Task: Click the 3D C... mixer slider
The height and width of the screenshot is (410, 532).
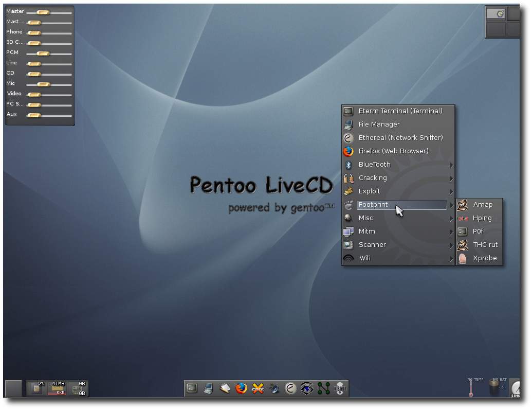Action: (x=49, y=43)
